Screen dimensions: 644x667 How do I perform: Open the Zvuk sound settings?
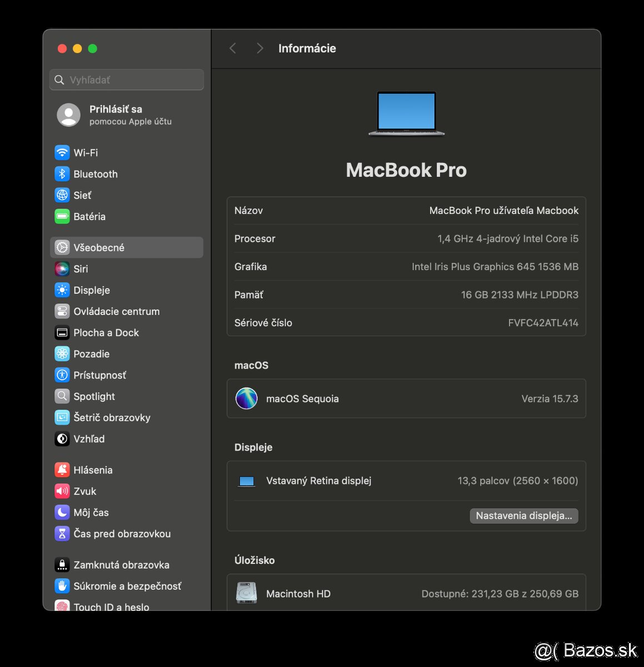tap(62, 491)
